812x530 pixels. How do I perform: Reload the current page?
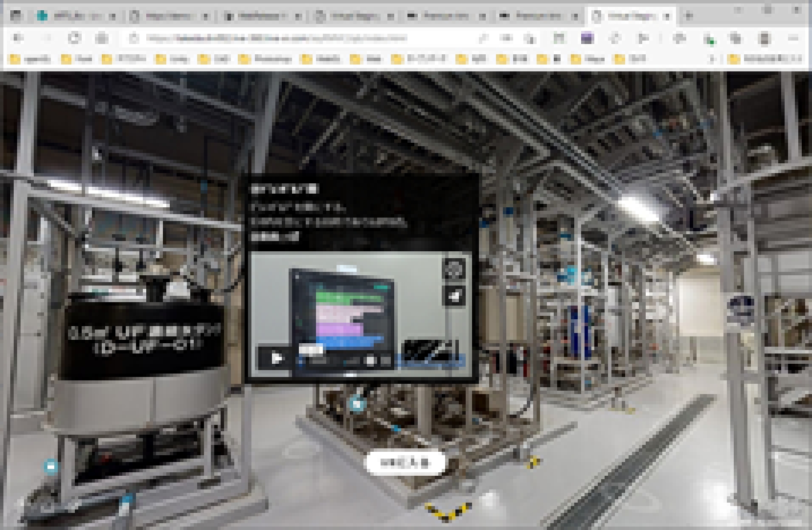pos(74,38)
